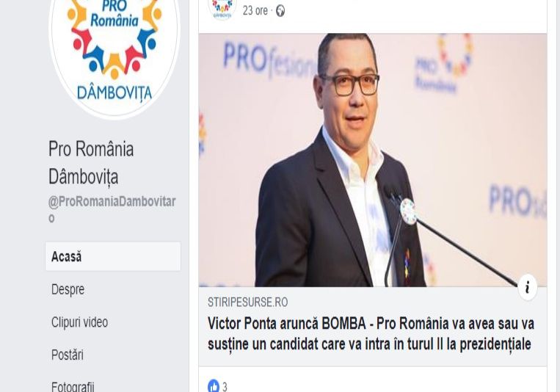This screenshot has height=392, width=560.
Task: Click the STIRIPESURSE.RO source label
Action: click(x=248, y=302)
